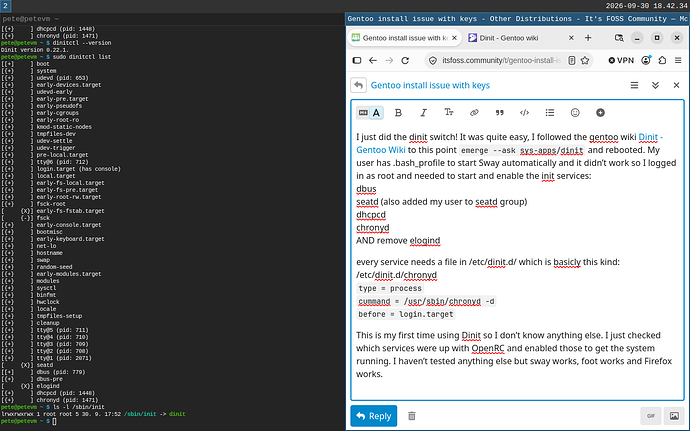The image size is (690, 431).
Task: Insert a GIF into the post
Action: [x=651, y=416]
